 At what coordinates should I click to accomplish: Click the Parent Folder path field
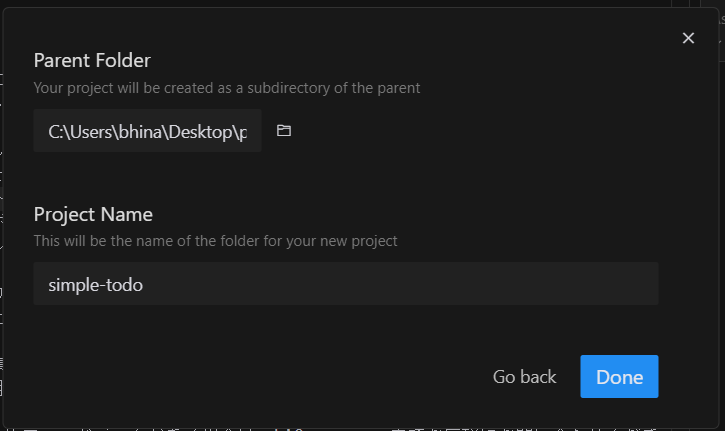pyautogui.click(x=147, y=132)
